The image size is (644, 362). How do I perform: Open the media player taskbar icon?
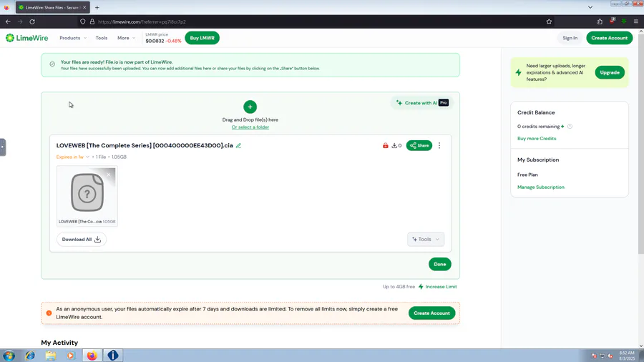point(71,356)
